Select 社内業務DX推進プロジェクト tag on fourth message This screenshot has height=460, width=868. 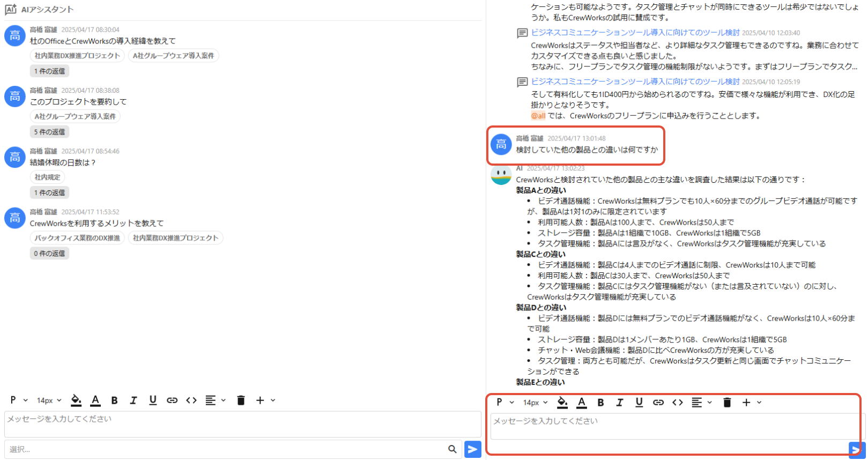175,238
